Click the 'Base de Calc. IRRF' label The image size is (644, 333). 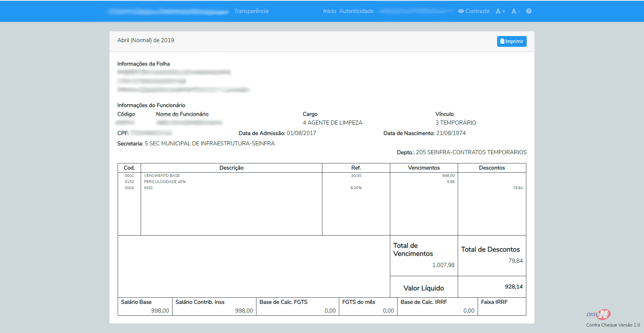[424, 302]
